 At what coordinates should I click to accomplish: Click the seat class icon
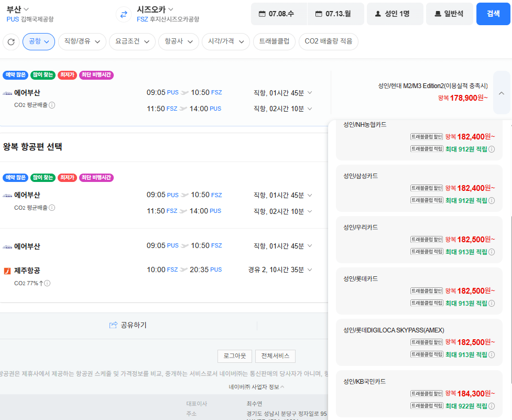[x=438, y=14]
